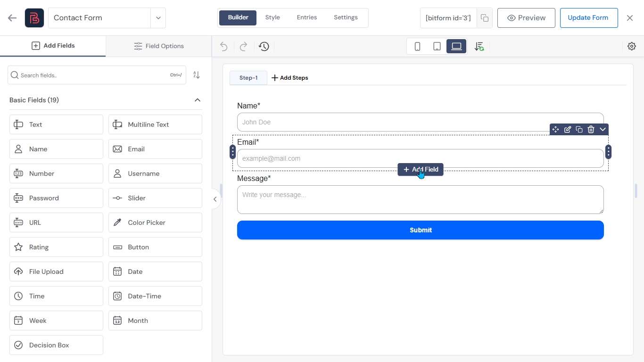Add a Week field
644x362 pixels.
[56, 321]
